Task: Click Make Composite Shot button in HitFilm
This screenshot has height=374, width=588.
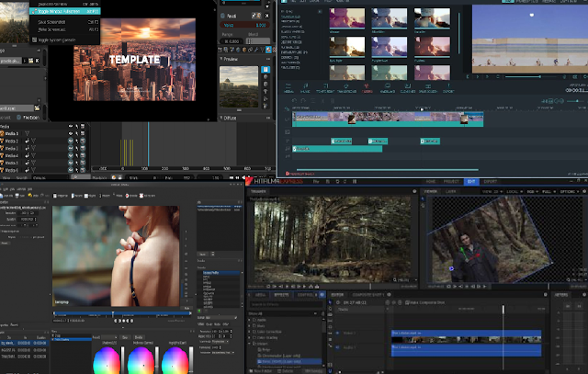Action: point(424,302)
